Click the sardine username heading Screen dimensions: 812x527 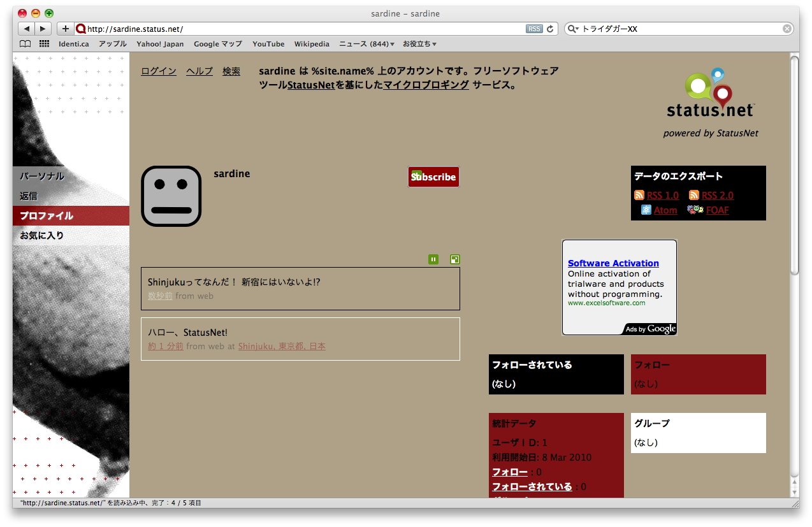[x=232, y=173]
